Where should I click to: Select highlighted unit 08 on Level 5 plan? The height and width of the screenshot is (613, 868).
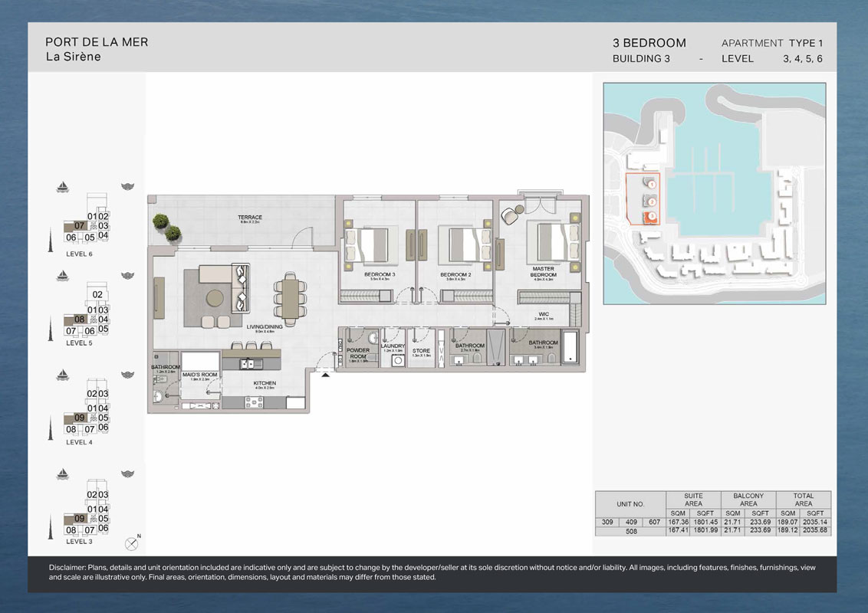79,320
